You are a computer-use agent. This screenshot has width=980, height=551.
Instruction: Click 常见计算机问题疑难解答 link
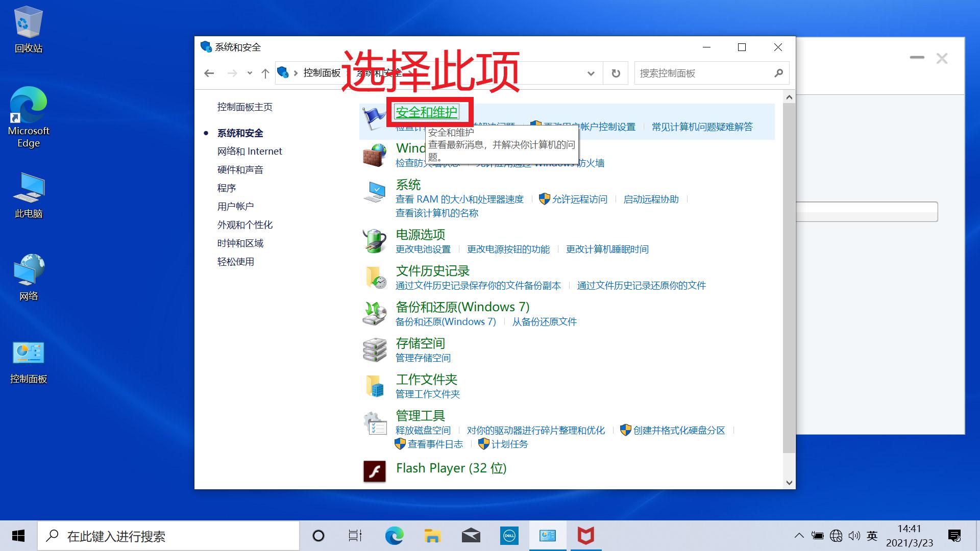point(702,126)
